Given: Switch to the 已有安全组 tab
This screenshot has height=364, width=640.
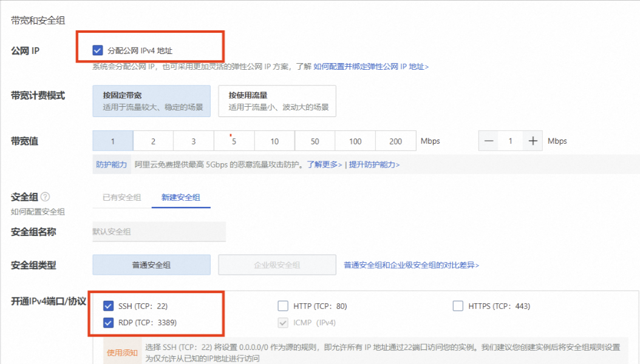Looking at the screenshot, I should (121, 198).
